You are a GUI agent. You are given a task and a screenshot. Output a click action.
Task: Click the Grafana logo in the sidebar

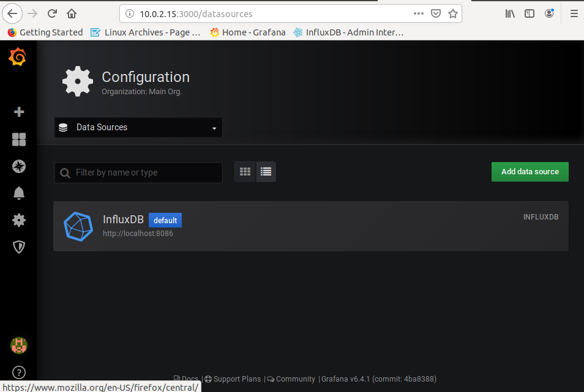click(x=18, y=57)
